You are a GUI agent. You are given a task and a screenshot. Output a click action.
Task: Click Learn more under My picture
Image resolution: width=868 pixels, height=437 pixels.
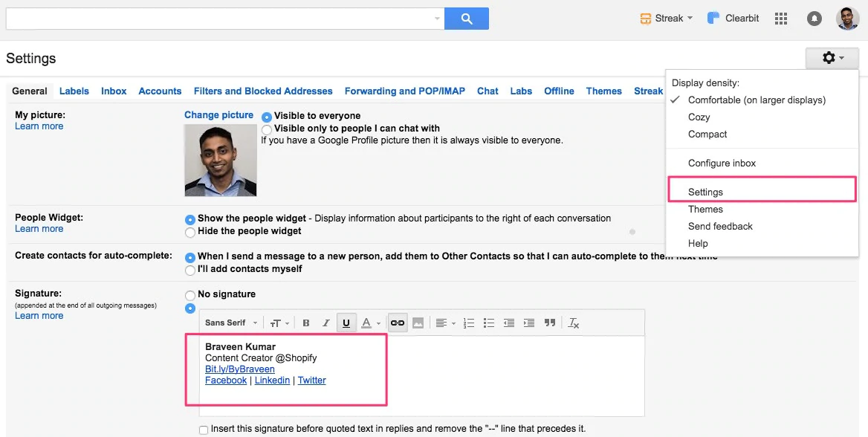click(x=39, y=126)
